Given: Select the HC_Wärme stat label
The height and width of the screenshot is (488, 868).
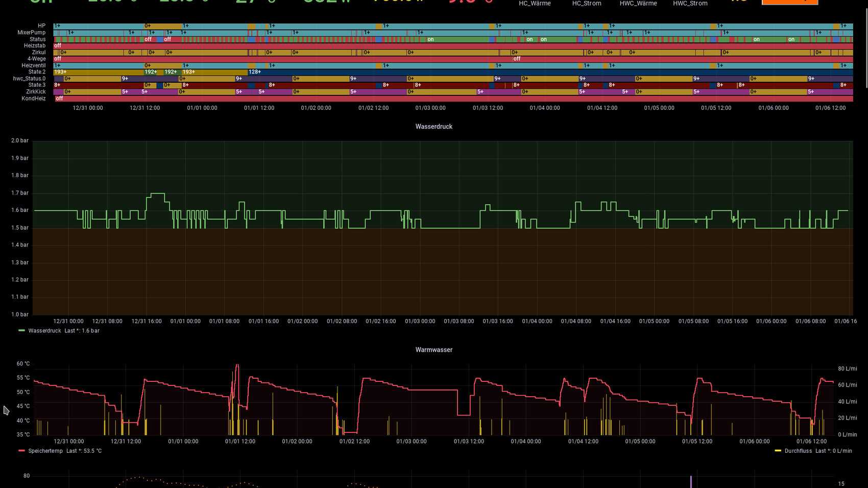Looking at the screenshot, I should coord(535,4).
